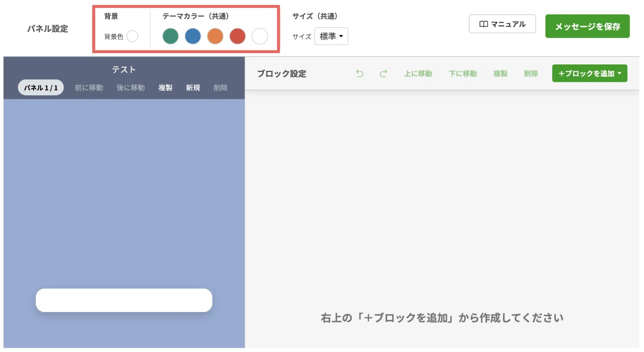Click 削除 in the panel bar
644x352 pixels.
click(x=221, y=88)
